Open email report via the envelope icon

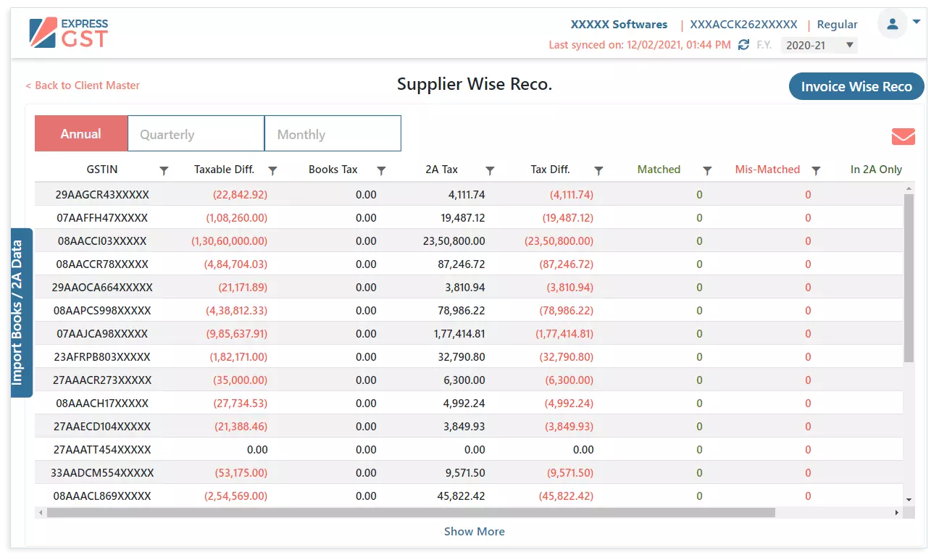click(x=902, y=135)
